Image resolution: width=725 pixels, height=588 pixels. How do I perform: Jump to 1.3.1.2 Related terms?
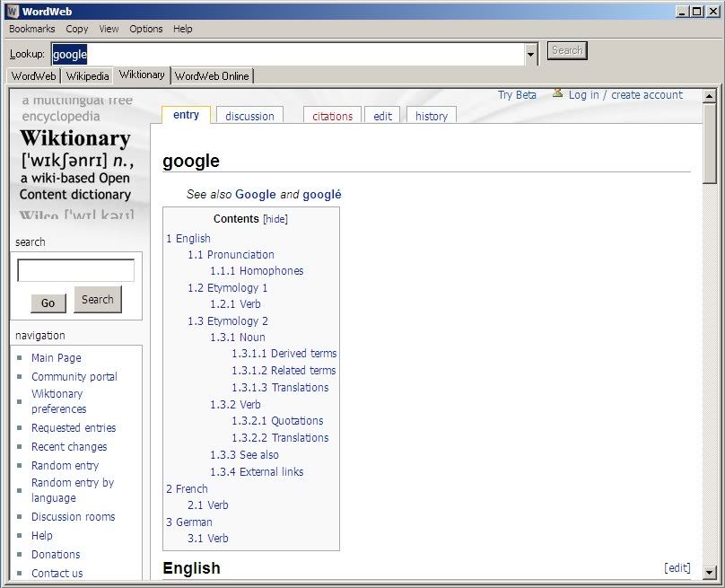click(x=284, y=371)
